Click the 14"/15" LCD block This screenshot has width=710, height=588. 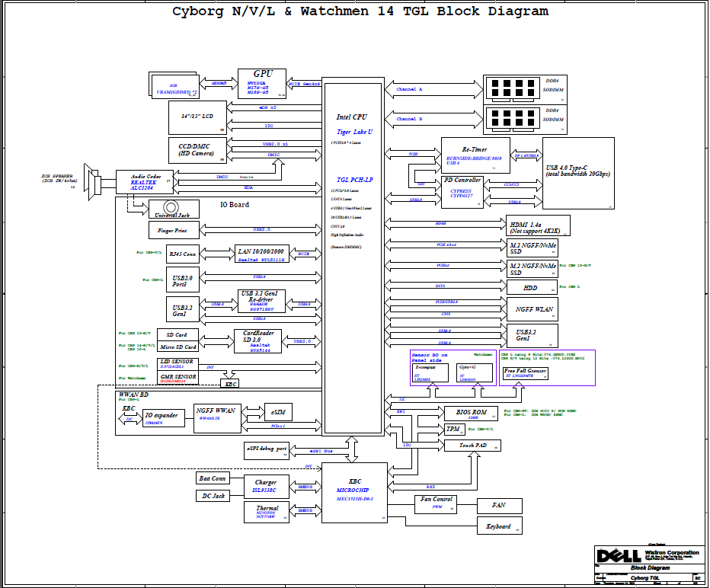[x=197, y=118]
